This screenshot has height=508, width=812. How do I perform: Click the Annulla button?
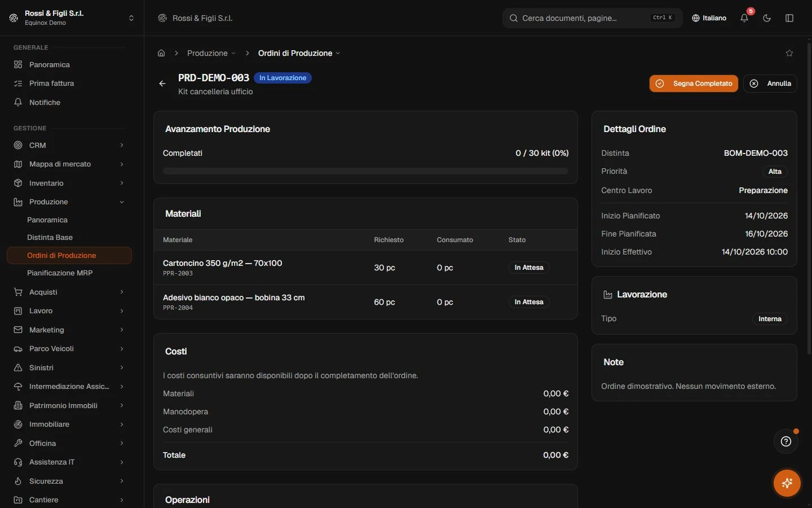click(770, 84)
